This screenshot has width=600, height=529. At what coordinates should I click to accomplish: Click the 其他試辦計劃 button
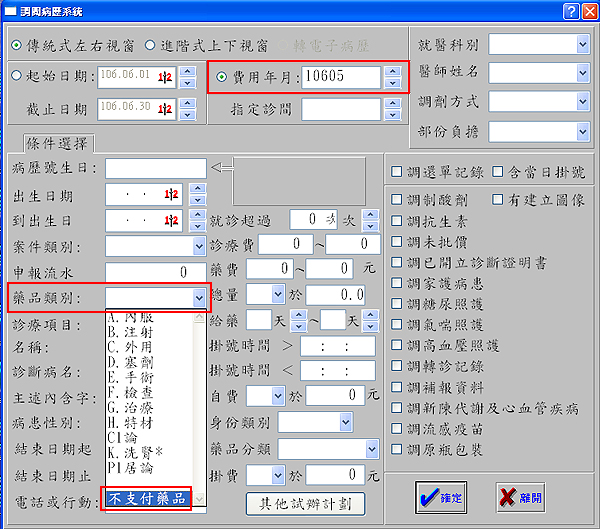[x=305, y=502]
